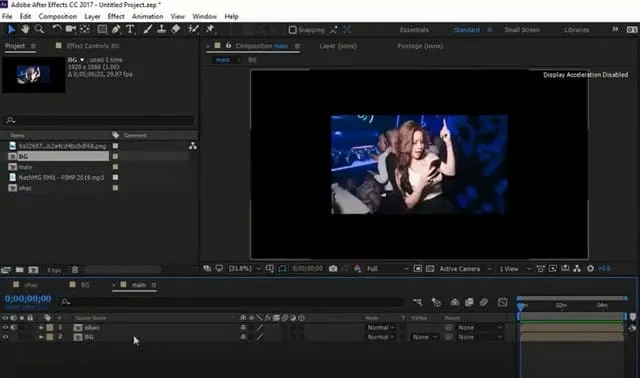Click the snapshot camera icon in viewer
The width and height of the screenshot is (640, 378).
point(333,269)
